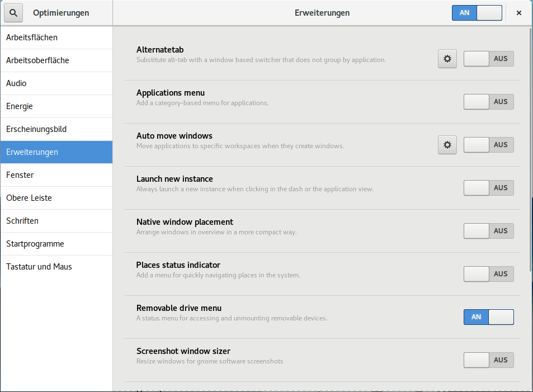Open Alternatetab settings gear
The width and height of the screenshot is (533, 392).
point(447,59)
